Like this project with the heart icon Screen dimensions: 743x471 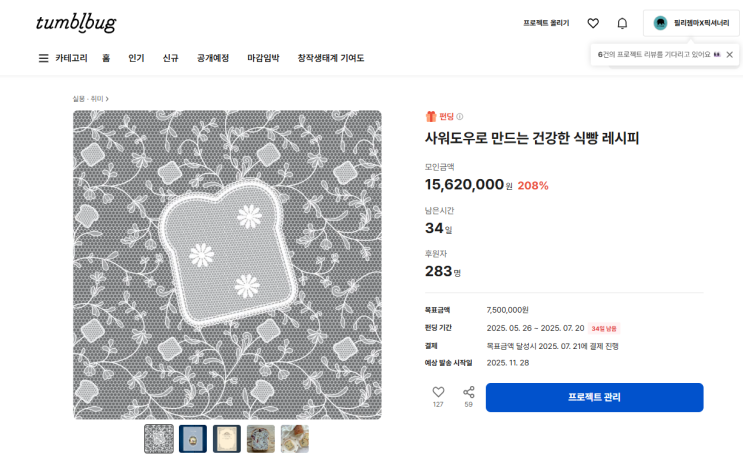[x=438, y=392]
